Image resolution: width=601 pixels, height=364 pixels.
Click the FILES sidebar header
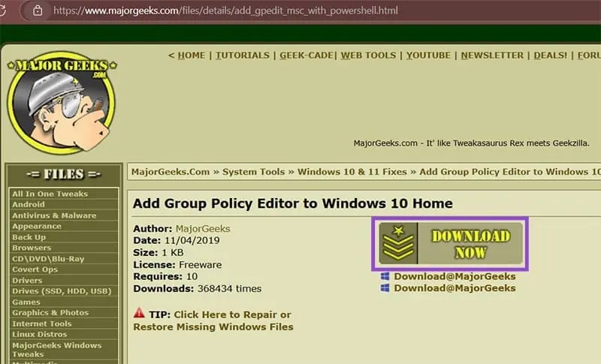click(x=64, y=174)
